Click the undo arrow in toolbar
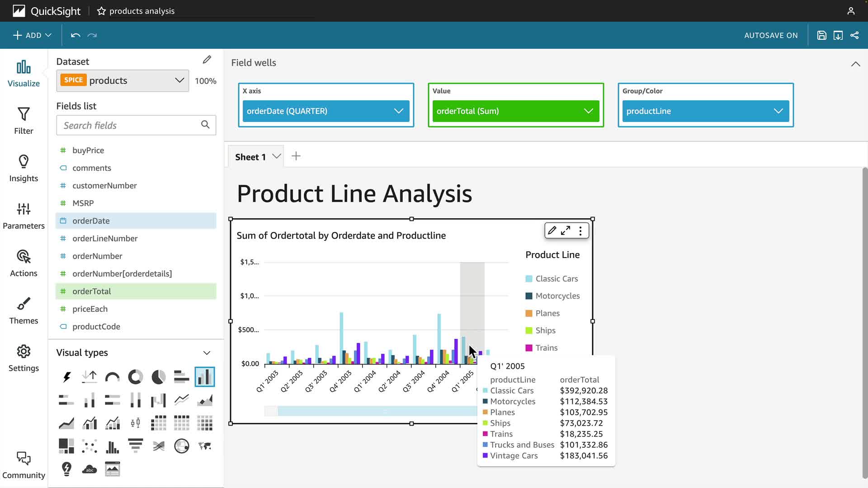This screenshot has height=488, width=868. (75, 35)
